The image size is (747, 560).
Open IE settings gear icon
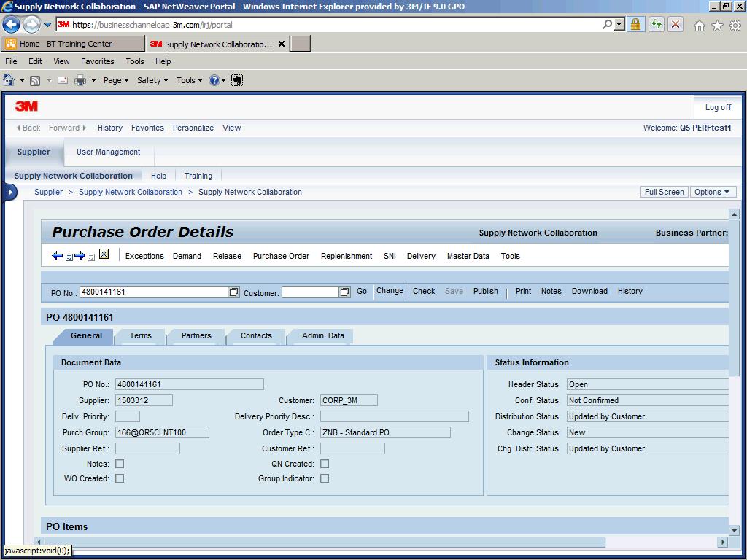[735, 26]
